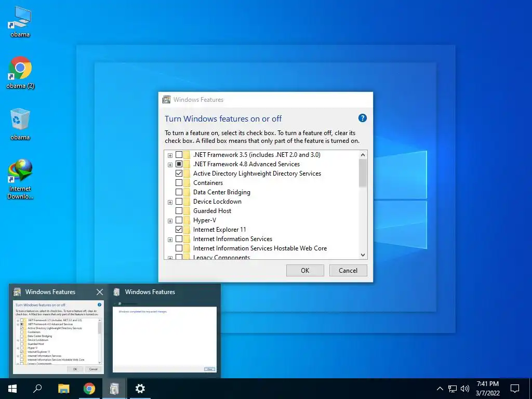Open Settings gear on the taskbar

point(140,389)
